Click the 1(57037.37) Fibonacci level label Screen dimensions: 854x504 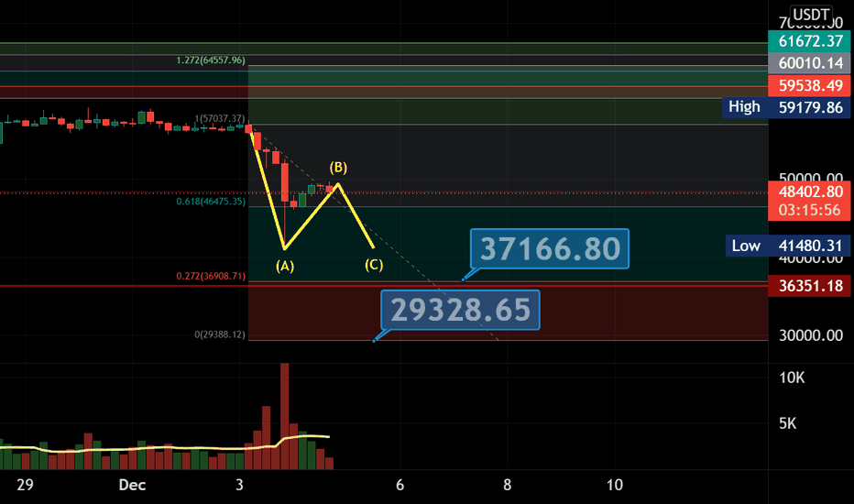[x=220, y=118]
